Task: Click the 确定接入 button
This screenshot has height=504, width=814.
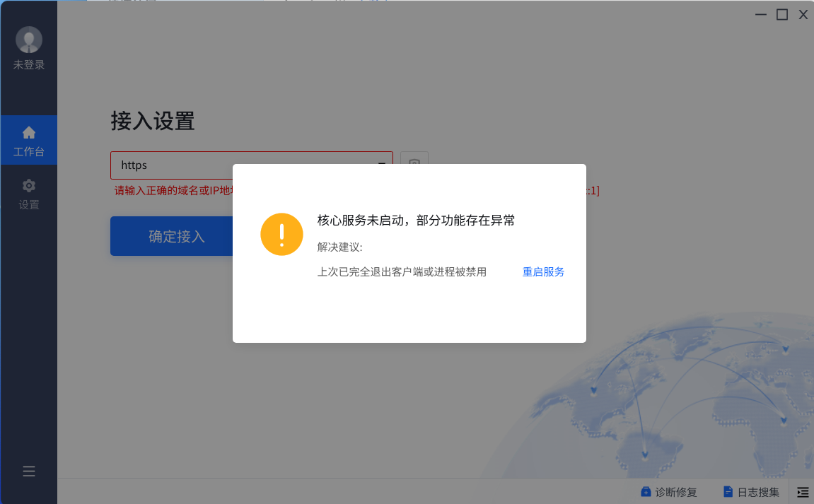Action: tap(177, 236)
